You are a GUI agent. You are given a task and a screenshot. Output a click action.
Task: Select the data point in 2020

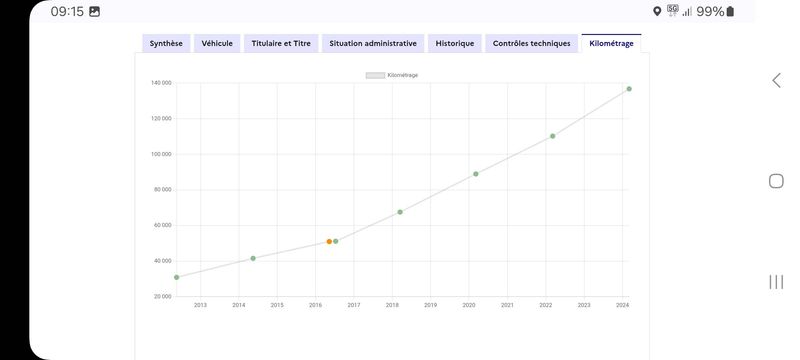pos(476,174)
